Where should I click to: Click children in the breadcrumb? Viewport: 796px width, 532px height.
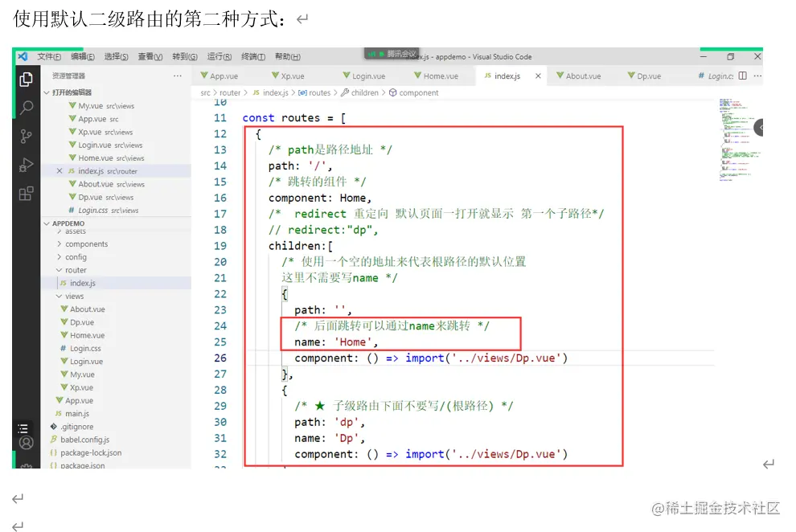click(364, 92)
